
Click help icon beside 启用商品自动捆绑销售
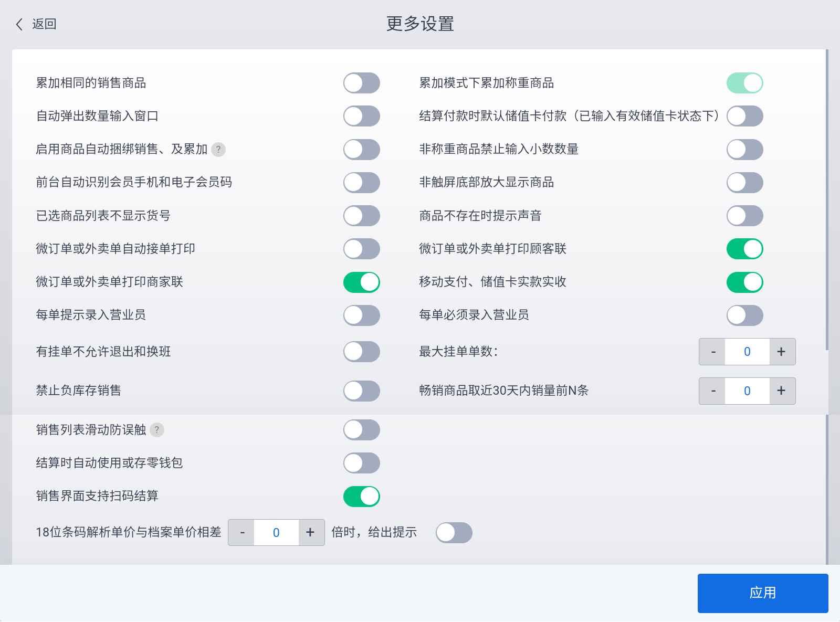pos(218,150)
